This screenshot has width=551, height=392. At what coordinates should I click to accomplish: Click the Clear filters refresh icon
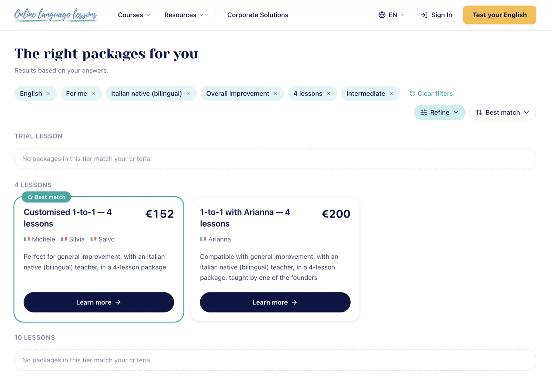point(412,93)
